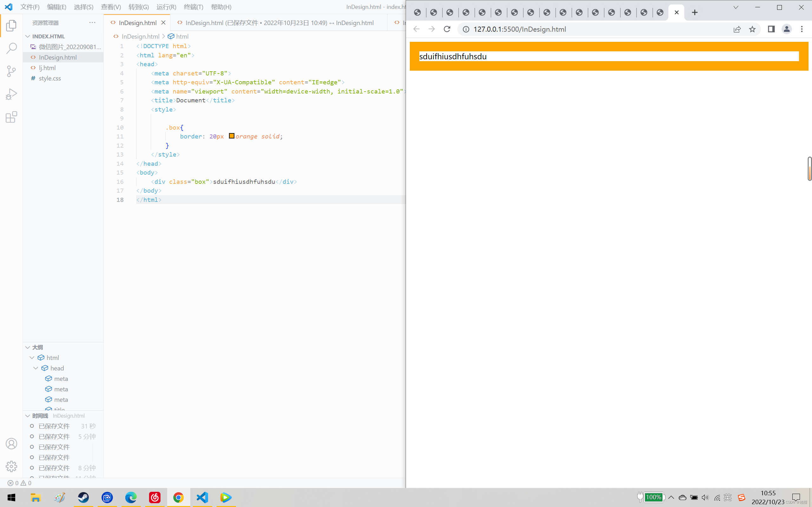The image size is (812, 507).
Task: Open the Run and Debug view
Action: (x=11, y=94)
